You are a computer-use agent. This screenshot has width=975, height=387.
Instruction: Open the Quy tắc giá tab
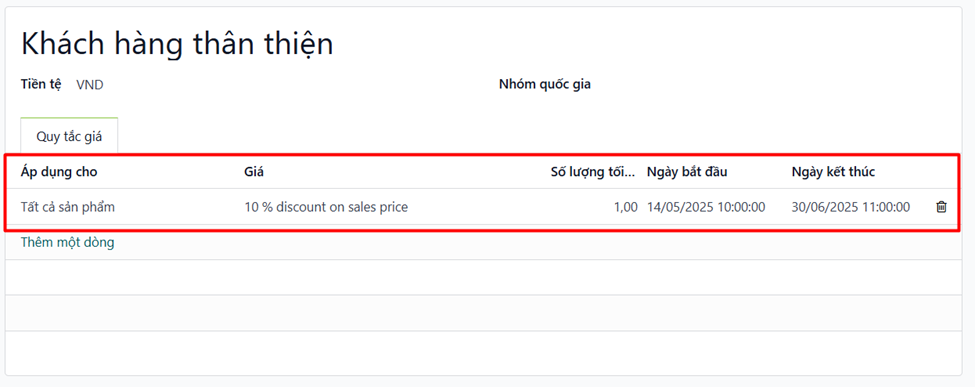pos(69,137)
